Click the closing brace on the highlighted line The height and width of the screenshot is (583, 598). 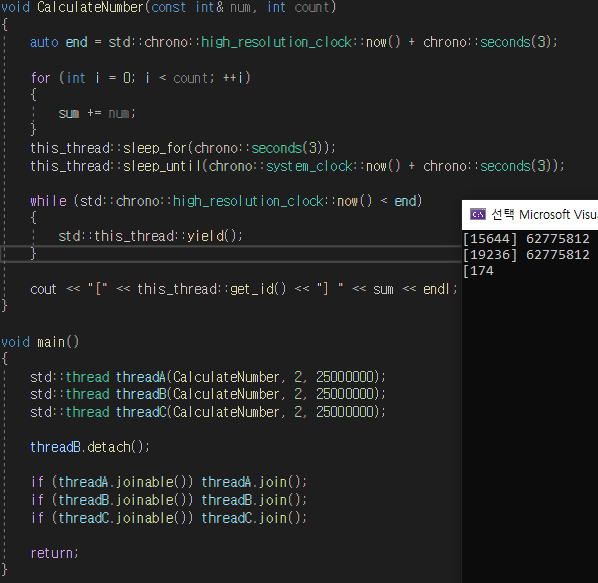click(x=33, y=253)
